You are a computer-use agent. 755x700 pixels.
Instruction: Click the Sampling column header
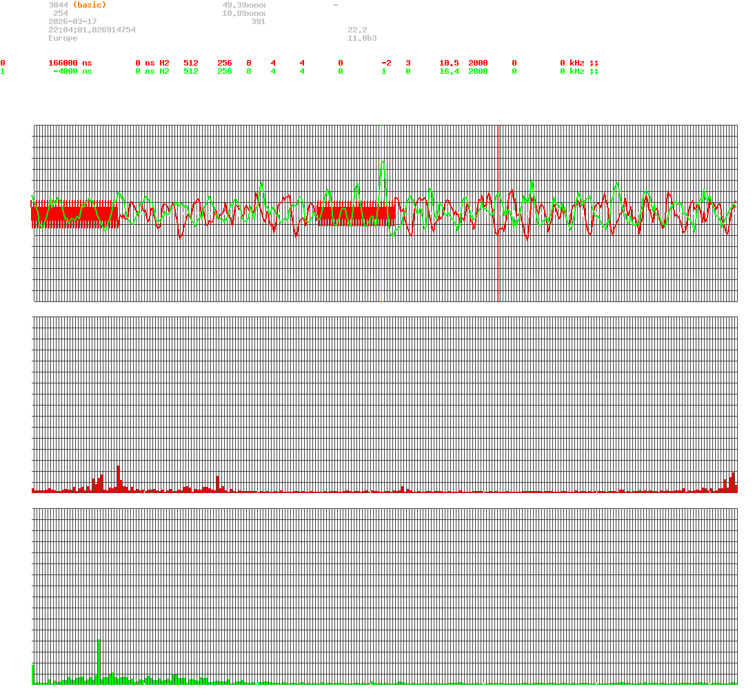(x=486, y=54)
